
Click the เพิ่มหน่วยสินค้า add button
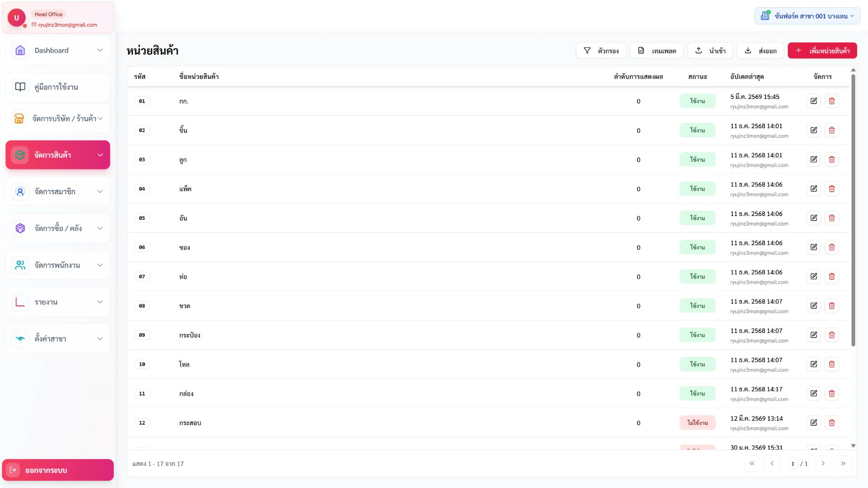click(822, 51)
